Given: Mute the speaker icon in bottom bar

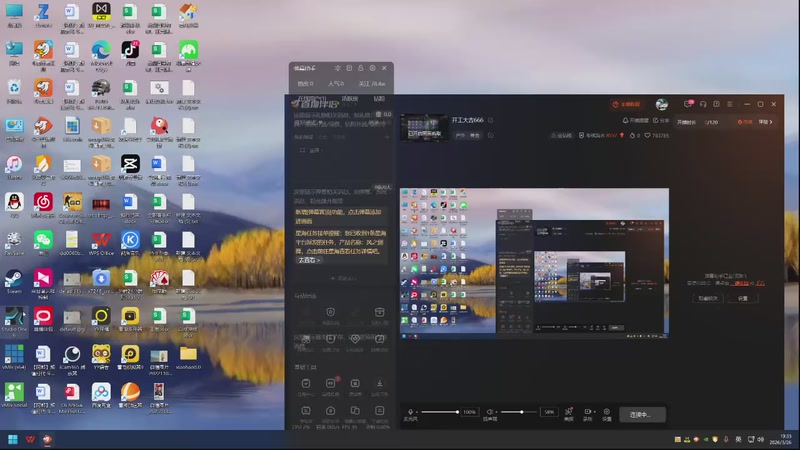Looking at the screenshot, I should point(489,411).
